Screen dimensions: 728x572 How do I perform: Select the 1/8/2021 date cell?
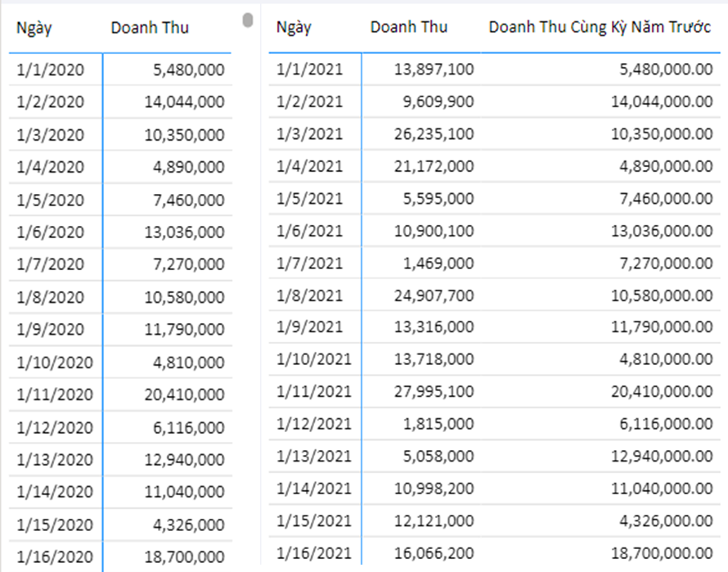(x=309, y=295)
